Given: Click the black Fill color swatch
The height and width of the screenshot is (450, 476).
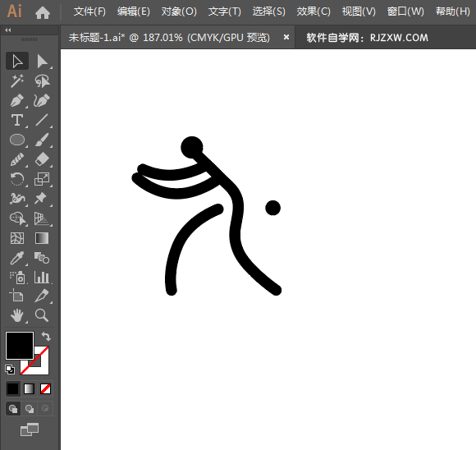Looking at the screenshot, I should (x=20, y=346).
